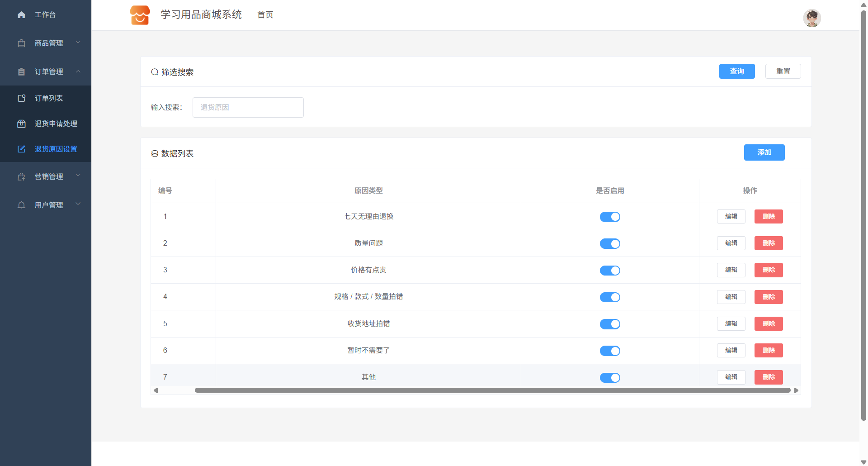Expand the 营销管理 submenu chevron
This screenshot has height=466, width=868.
coord(78,176)
